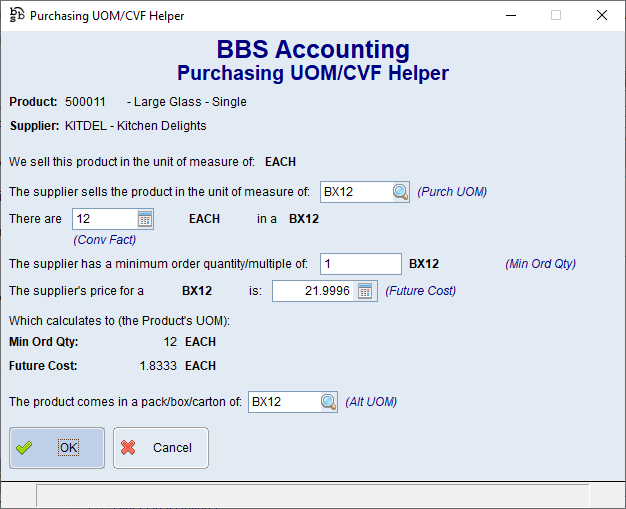
Task: Click the (Future Cost) hint label
Action: tap(421, 291)
